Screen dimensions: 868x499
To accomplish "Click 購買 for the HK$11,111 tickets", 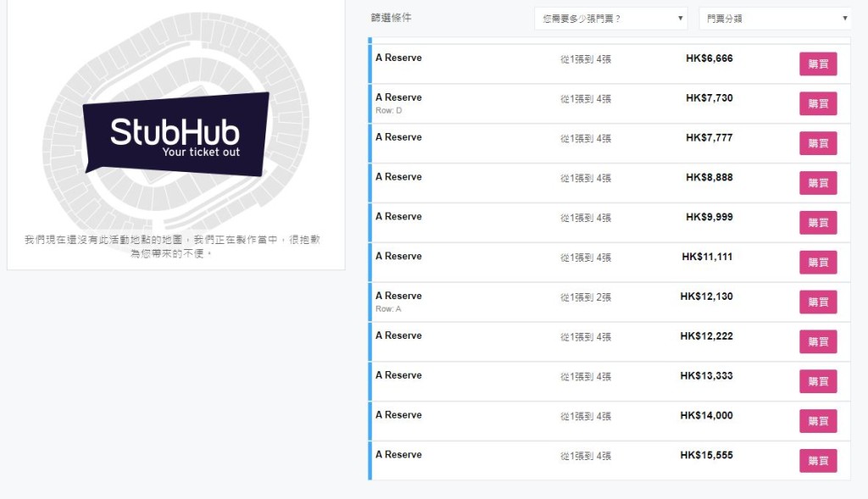I will (x=817, y=262).
